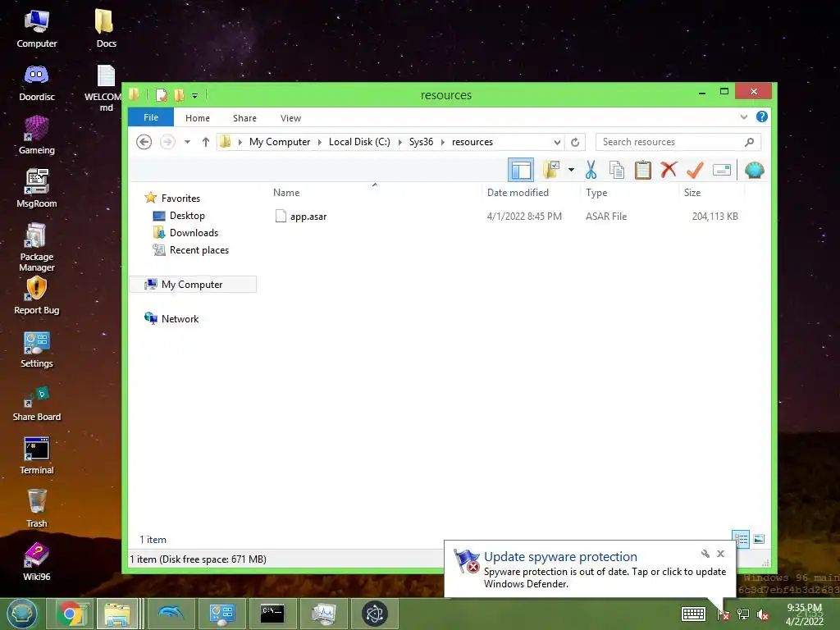
Task: Open the Start shell button on taskbar
Action: 21,614
